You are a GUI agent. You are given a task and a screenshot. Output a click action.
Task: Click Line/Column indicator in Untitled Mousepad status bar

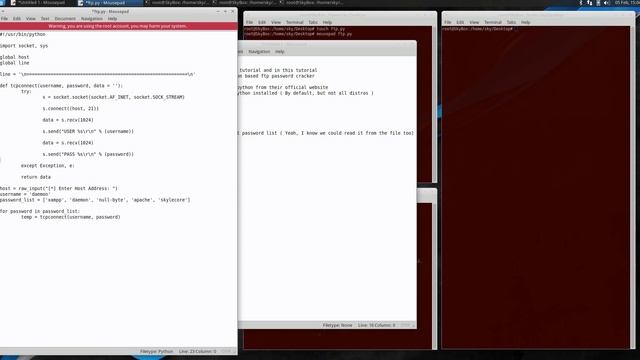coord(377,325)
